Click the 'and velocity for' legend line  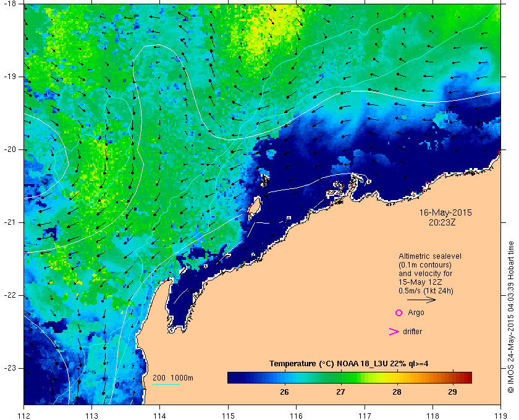coord(425,274)
